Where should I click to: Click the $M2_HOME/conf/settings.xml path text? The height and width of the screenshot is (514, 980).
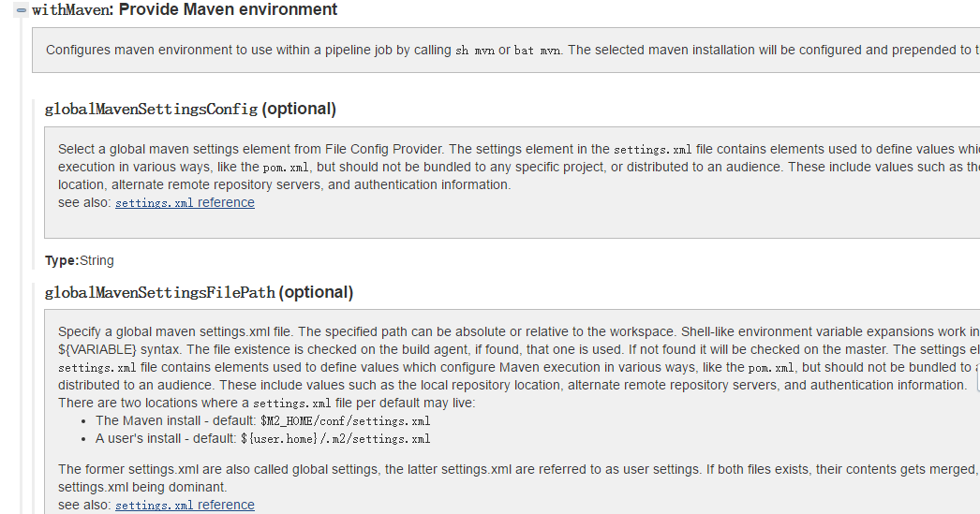(x=345, y=421)
